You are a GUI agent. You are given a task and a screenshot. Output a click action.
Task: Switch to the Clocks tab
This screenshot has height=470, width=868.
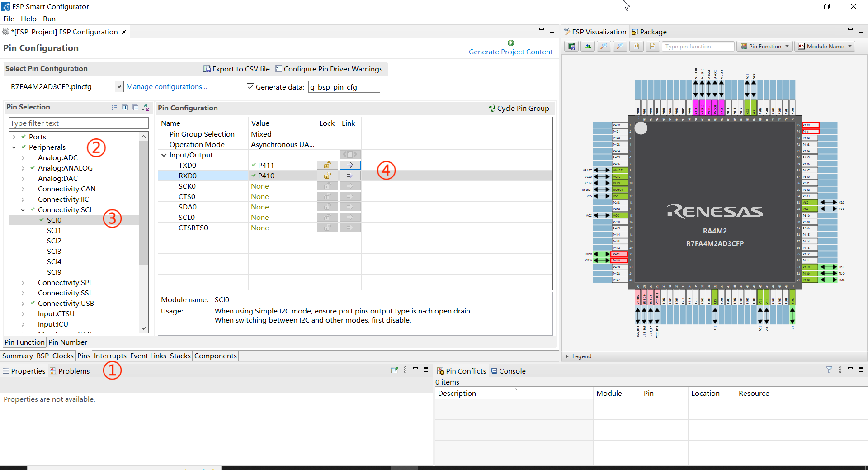pyautogui.click(x=63, y=356)
